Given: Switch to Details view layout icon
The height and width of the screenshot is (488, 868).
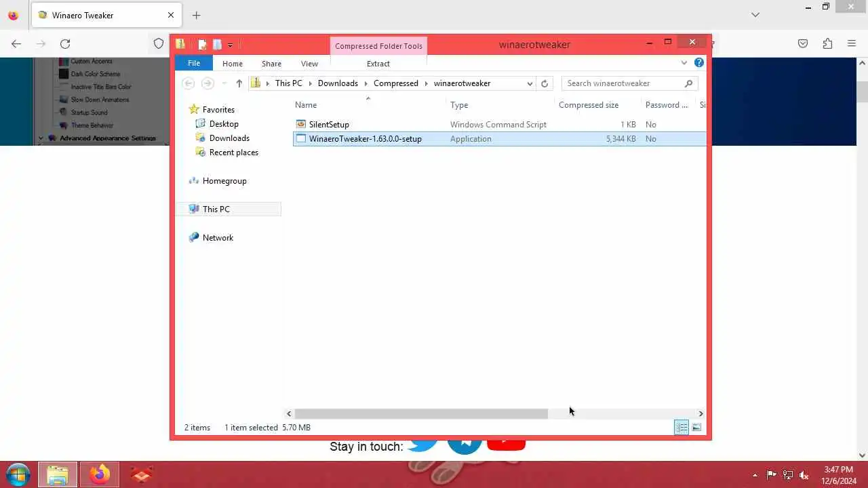Looking at the screenshot, I should pyautogui.click(x=682, y=427).
